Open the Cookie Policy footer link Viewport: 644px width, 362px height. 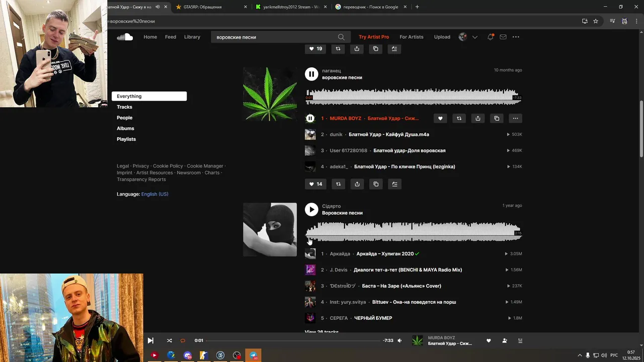(x=168, y=166)
